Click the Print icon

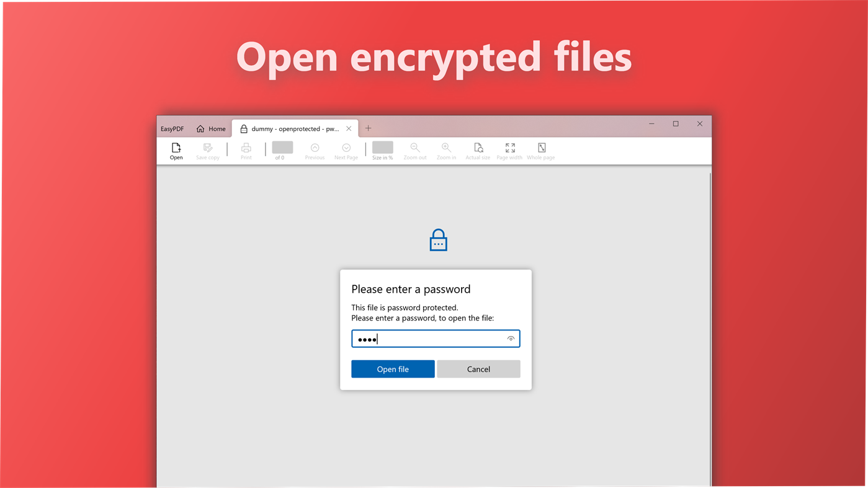[x=246, y=148]
